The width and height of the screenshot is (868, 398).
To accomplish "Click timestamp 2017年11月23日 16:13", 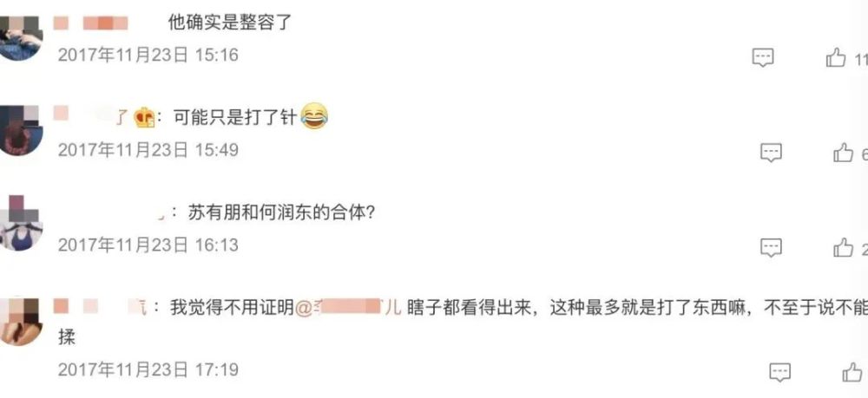I will click(x=148, y=245).
